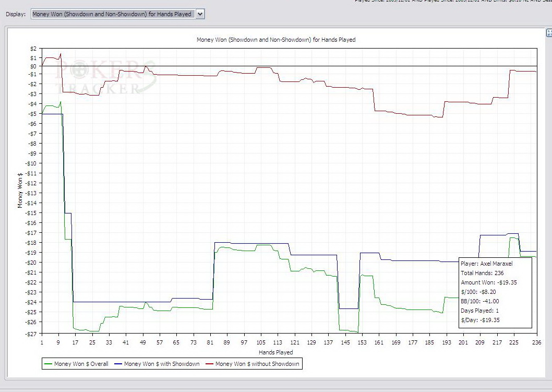Open the Display dropdown arrow
The width and height of the screenshot is (552, 392).
pos(200,14)
